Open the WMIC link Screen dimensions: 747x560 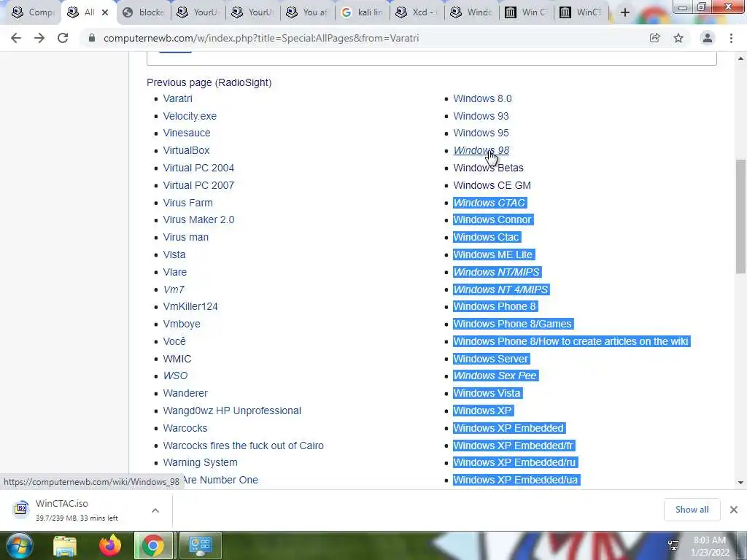[x=177, y=359]
